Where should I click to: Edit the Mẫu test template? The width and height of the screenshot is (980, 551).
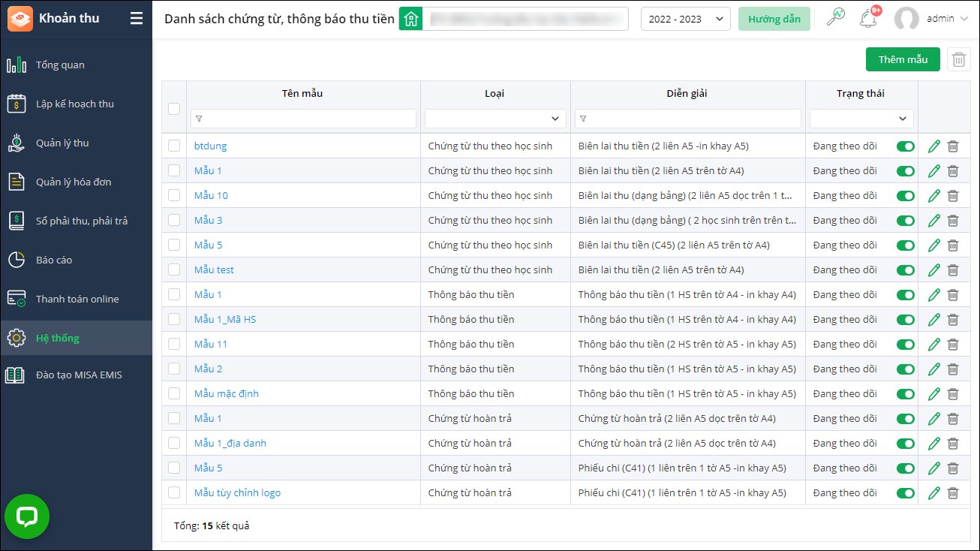click(934, 270)
